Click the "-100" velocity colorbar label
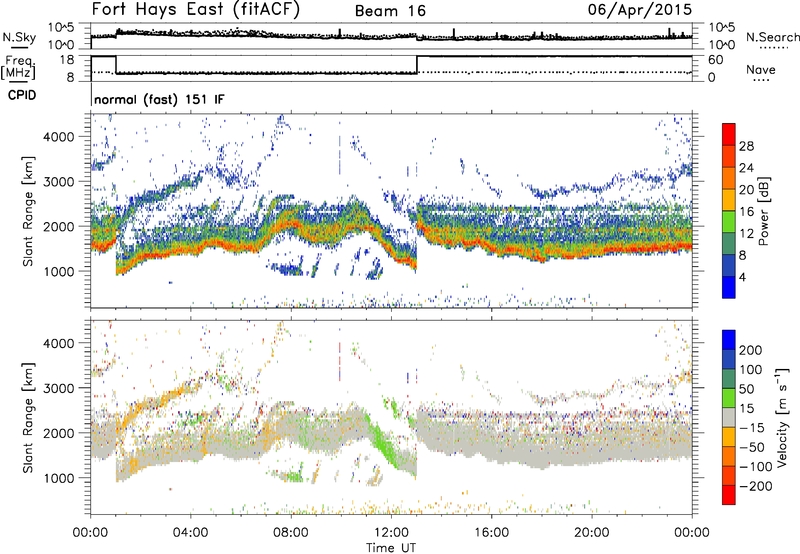This screenshot has width=800, height=554. pos(756,467)
